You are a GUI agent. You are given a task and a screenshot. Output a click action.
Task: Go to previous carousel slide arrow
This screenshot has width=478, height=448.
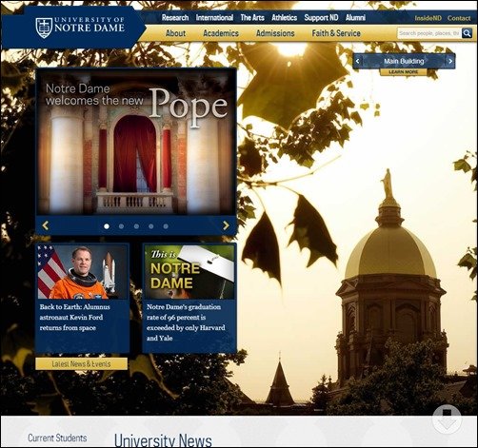click(x=46, y=225)
